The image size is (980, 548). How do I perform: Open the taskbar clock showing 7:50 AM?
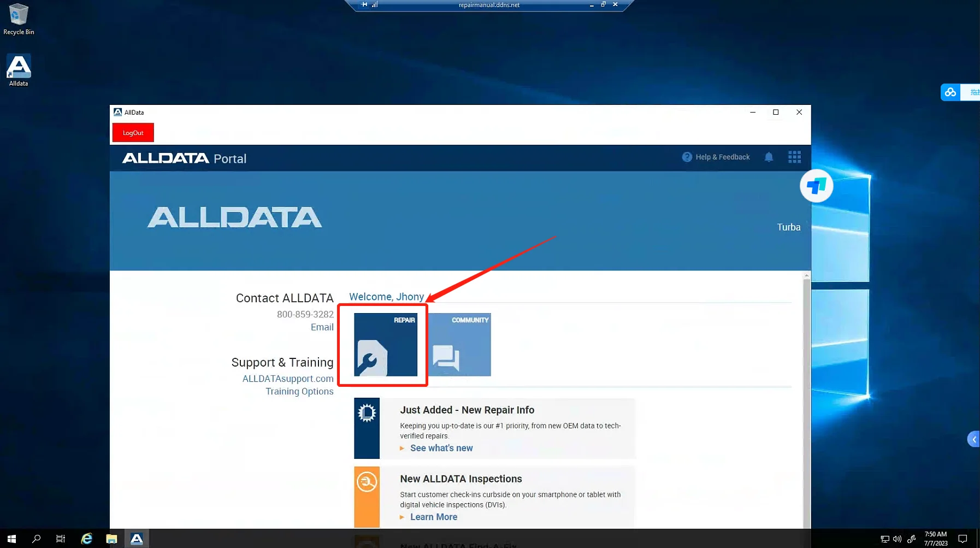pyautogui.click(x=936, y=539)
